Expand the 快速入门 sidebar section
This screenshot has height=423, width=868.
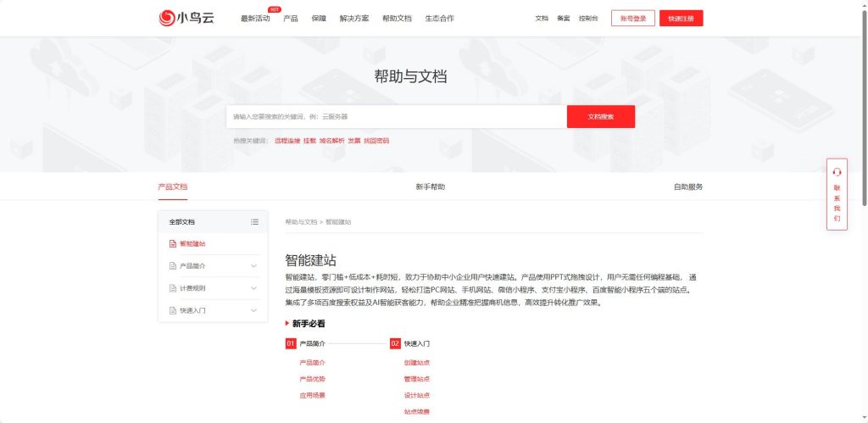254,310
